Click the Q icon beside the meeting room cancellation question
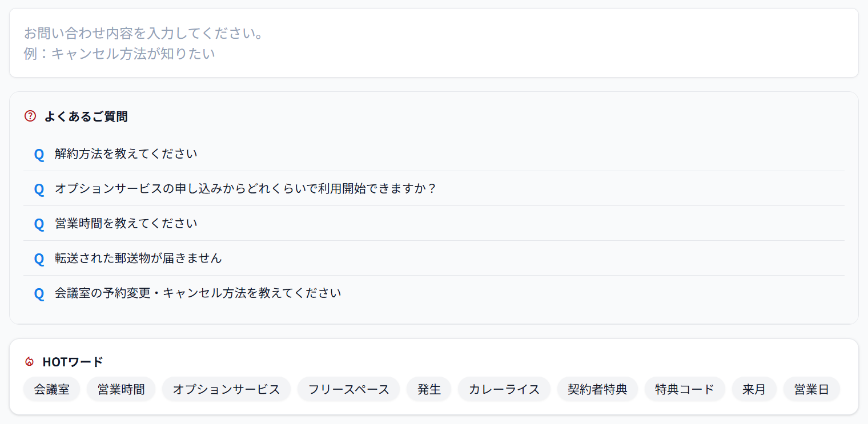Viewport: 868px width, 424px height. pos(39,293)
